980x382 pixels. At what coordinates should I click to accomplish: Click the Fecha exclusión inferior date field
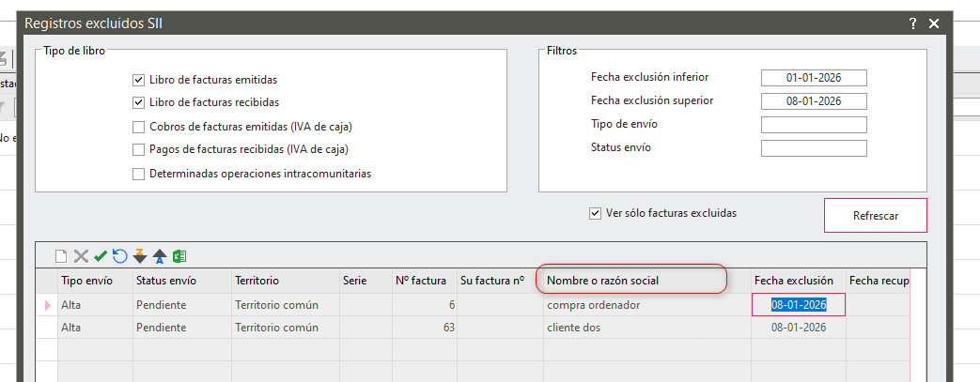point(813,78)
